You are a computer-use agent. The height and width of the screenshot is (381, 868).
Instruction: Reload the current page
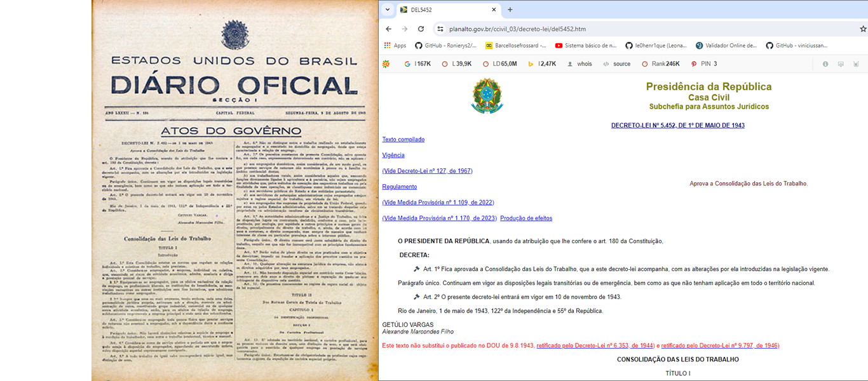(x=421, y=29)
